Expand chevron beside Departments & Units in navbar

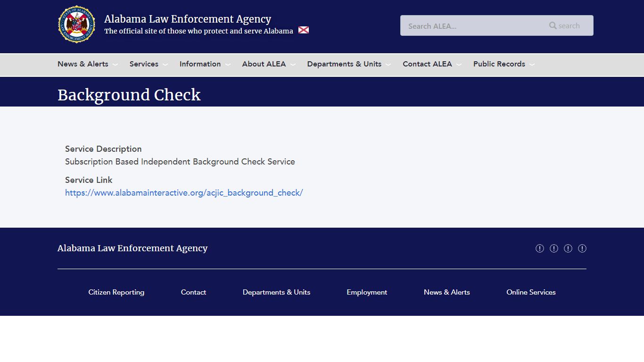click(x=388, y=65)
